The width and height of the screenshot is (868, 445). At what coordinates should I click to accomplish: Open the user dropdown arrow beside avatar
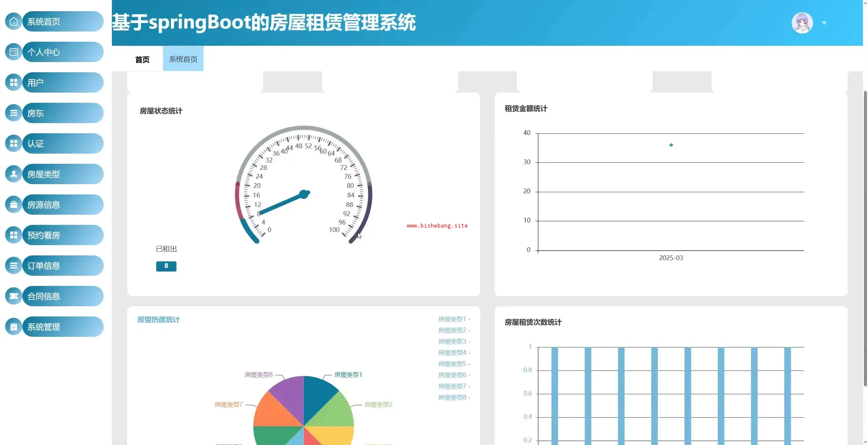[824, 23]
